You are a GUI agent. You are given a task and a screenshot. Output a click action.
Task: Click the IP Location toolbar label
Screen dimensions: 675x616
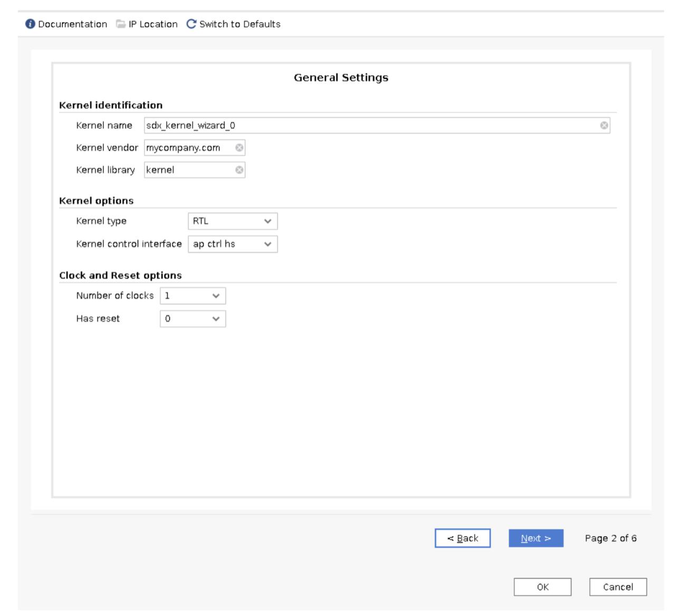tap(153, 24)
